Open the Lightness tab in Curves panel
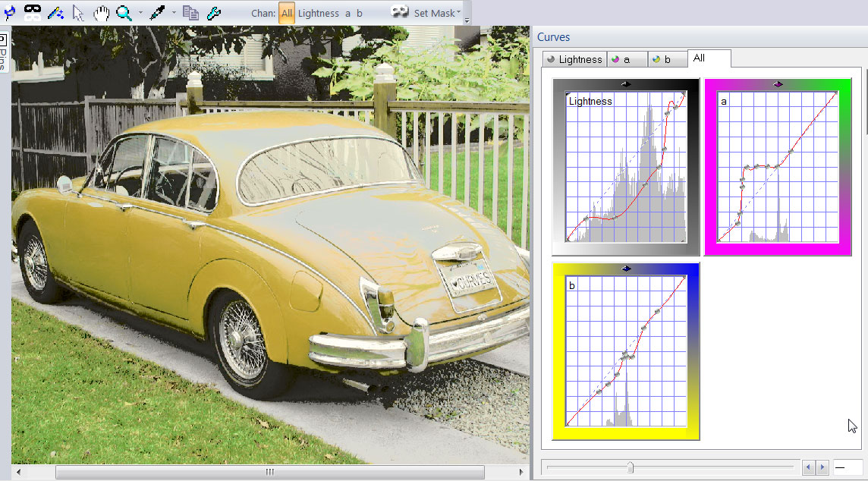868x481 pixels. pyautogui.click(x=574, y=59)
